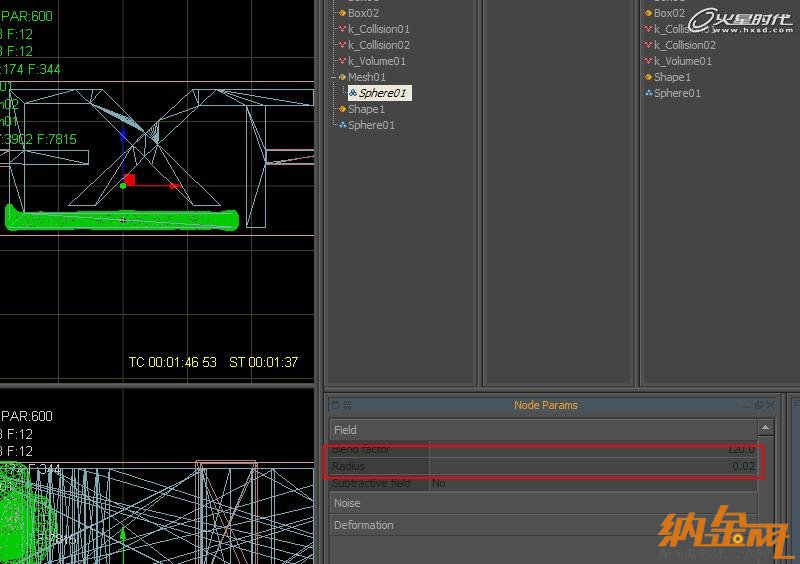Viewport: 800px width, 564px height.
Task: Click the k_Volume01 icon in left tree
Action: 342,61
